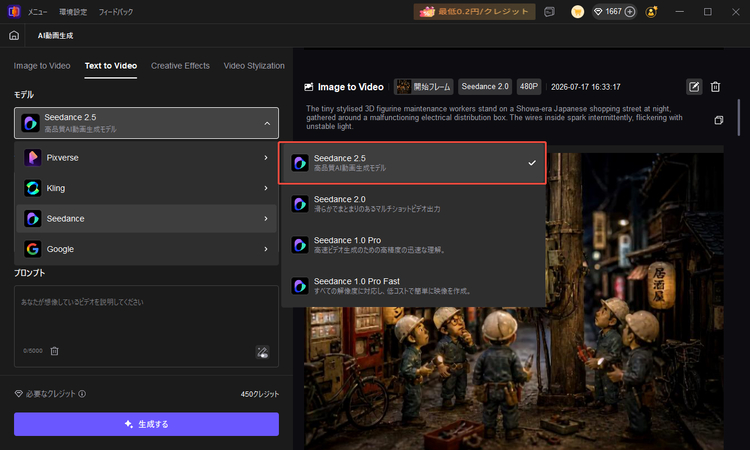
Task: Collapse the Seedance 2.5 model dropdown
Action: click(146, 123)
